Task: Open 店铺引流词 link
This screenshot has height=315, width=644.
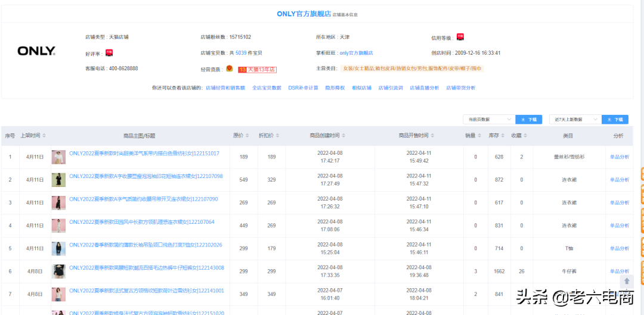Action: (x=391, y=88)
